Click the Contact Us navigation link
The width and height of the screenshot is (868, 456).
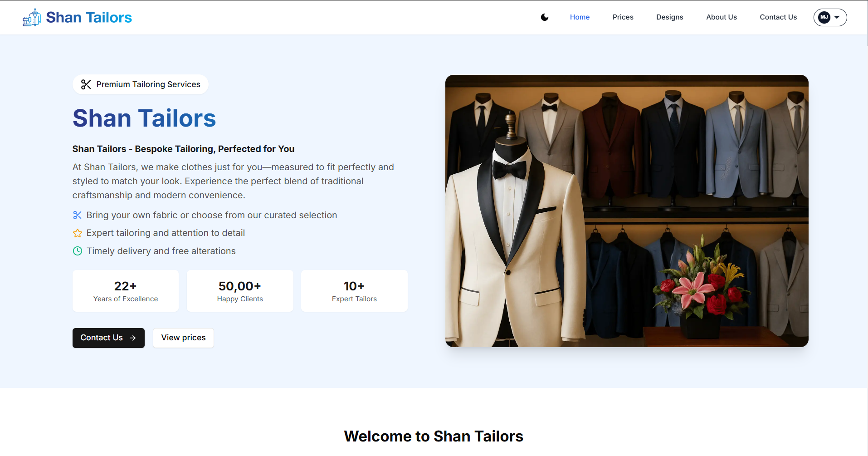(778, 17)
